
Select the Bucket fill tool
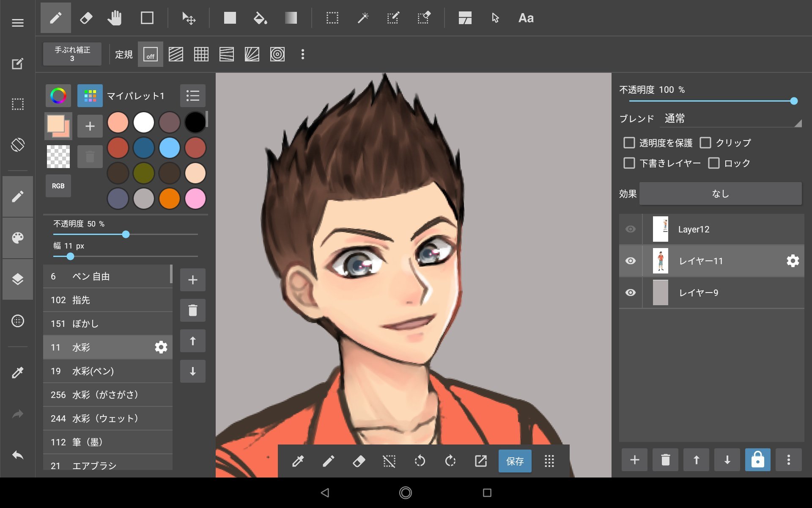tap(260, 18)
